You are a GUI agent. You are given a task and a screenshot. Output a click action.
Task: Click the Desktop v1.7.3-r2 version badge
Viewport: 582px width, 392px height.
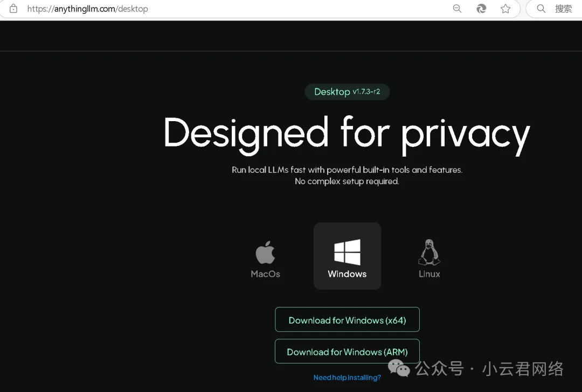pyautogui.click(x=347, y=92)
